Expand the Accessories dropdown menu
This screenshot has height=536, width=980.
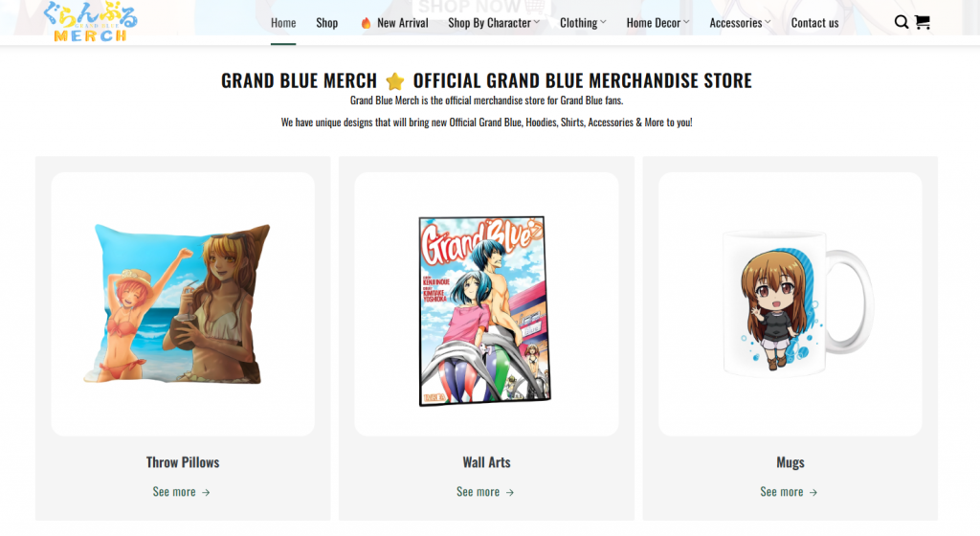[740, 22]
